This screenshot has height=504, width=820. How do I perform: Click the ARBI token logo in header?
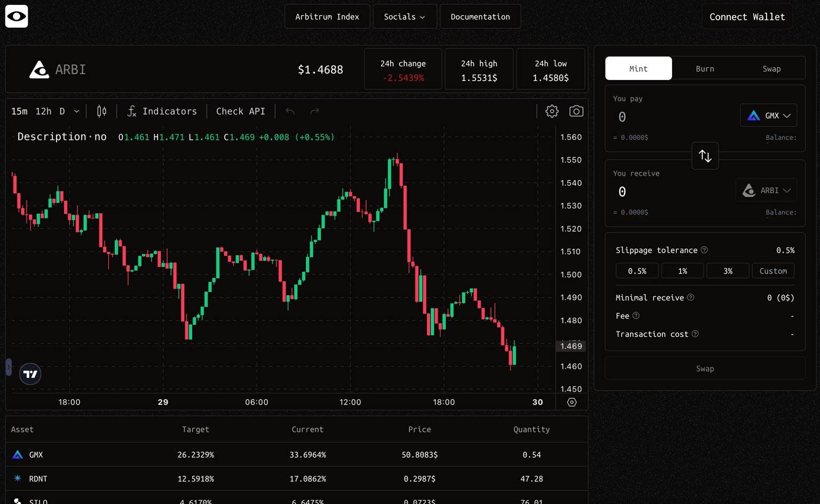(39, 69)
